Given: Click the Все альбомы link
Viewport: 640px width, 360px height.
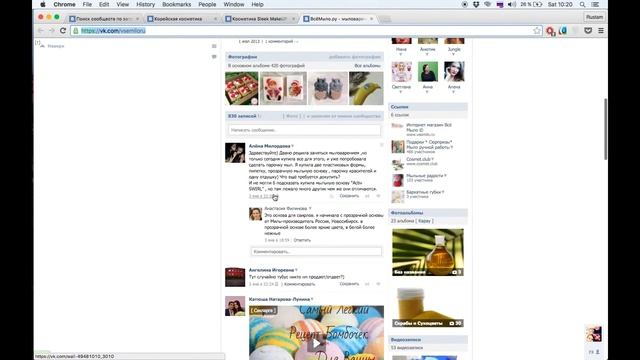Looking at the screenshot, I should coord(367,66).
